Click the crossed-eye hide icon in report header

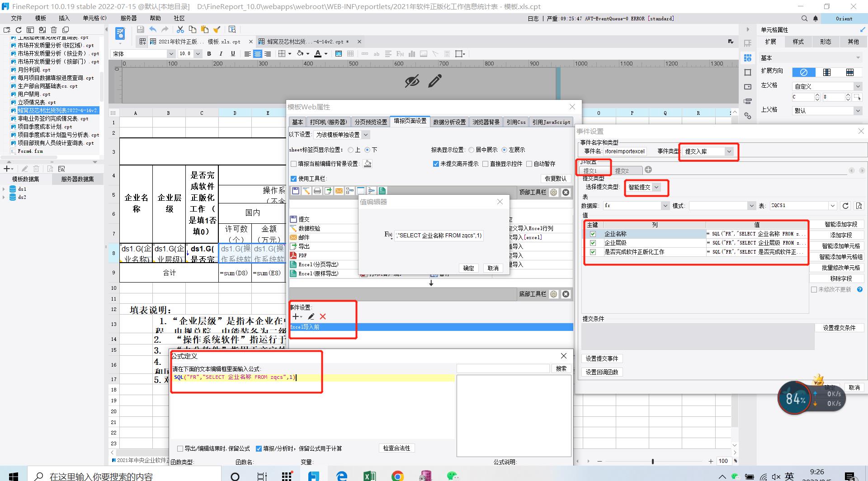[412, 81]
